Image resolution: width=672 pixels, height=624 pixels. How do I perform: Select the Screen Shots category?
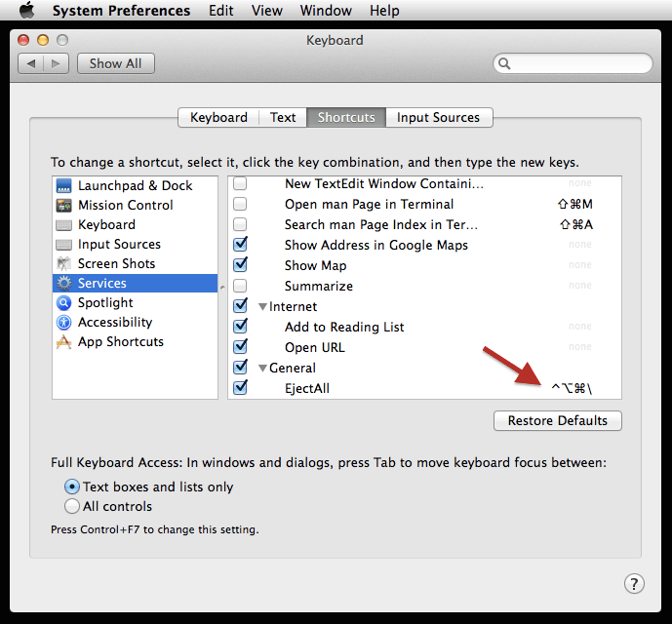(135, 263)
